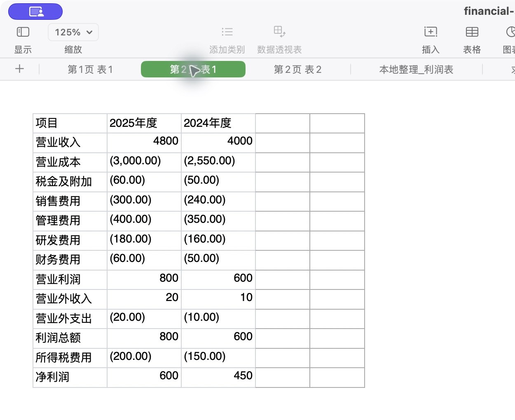Image resolution: width=515 pixels, height=420 pixels.
Task: Click the 表格 table icon
Action: pos(472,32)
